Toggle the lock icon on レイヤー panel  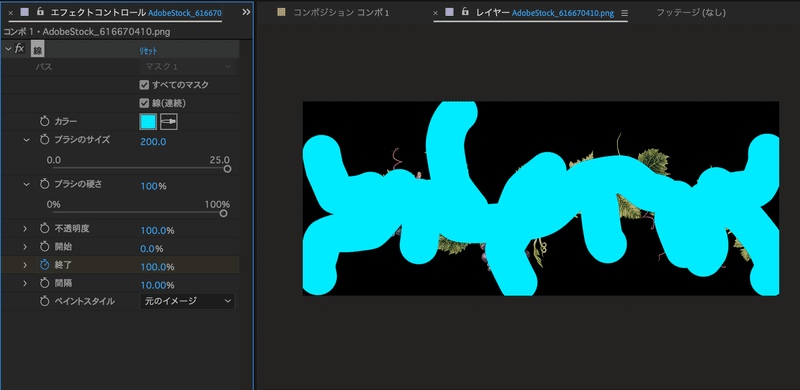click(x=465, y=12)
